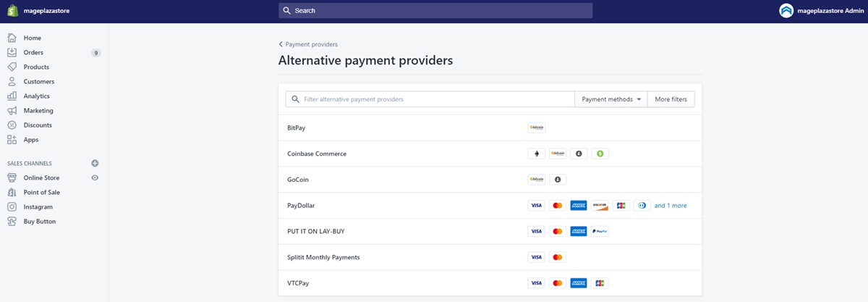Click Bitcoin icon in BitPay row
868x302 pixels.
537,127
